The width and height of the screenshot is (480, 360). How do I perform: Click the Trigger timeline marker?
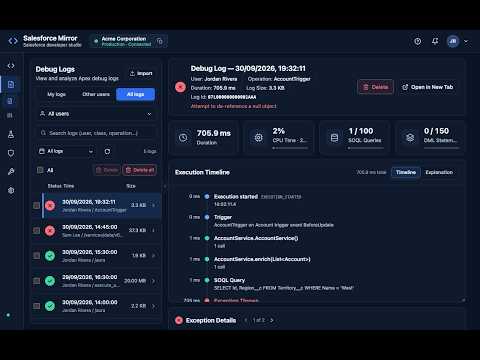207,217
